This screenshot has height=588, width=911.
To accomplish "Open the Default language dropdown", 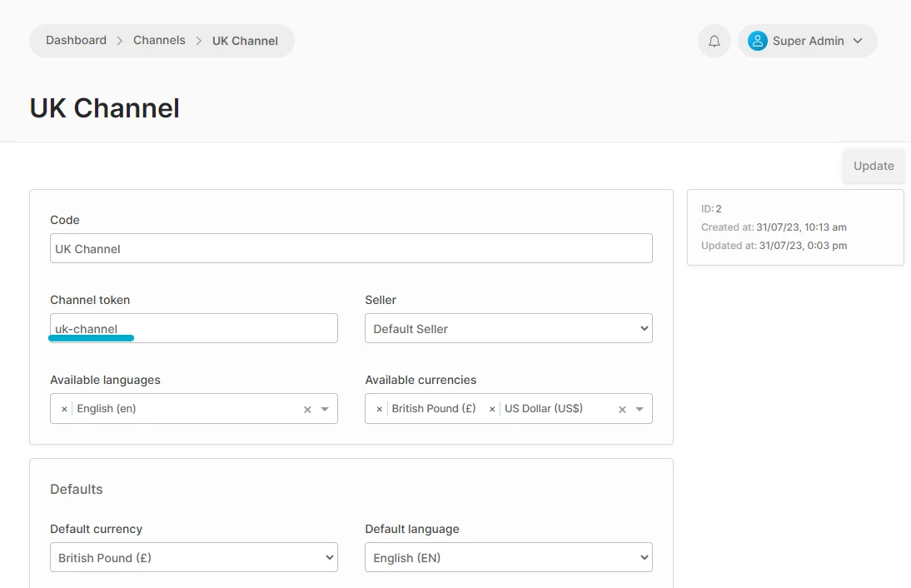I will pos(508,557).
